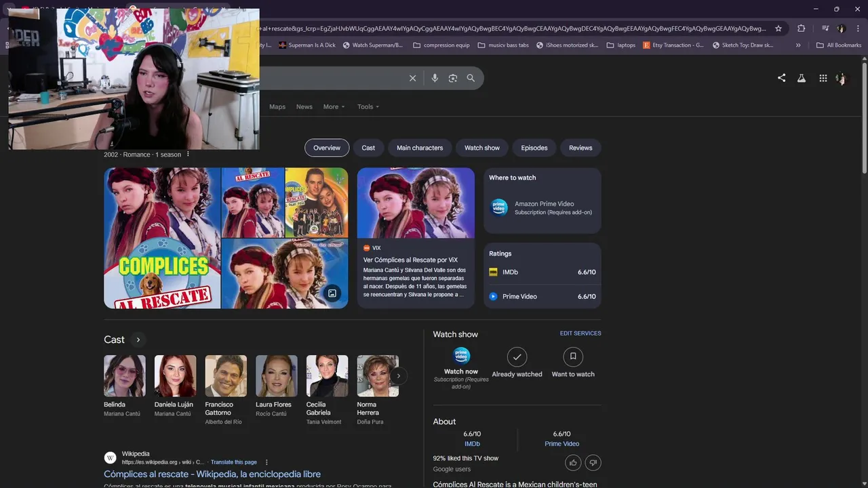Open Belinda cast photo
The width and height of the screenshot is (868, 488).
tap(125, 376)
